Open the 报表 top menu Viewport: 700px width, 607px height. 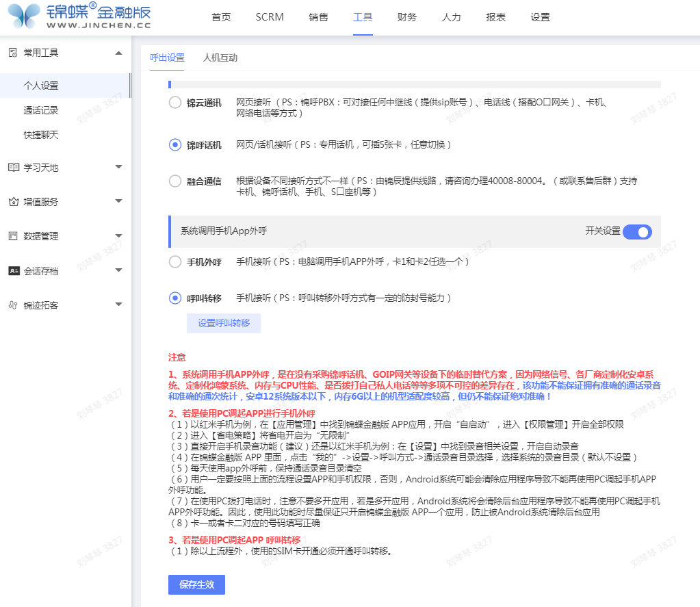pos(495,17)
